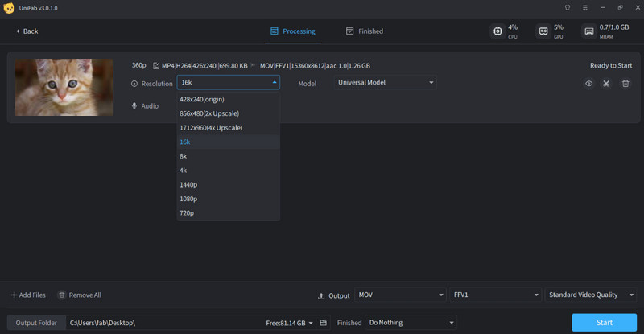Open the hamburger menu in title bar
Viewport: 644px width, 334px height.
pyautogui.click(x=585, y=8)
